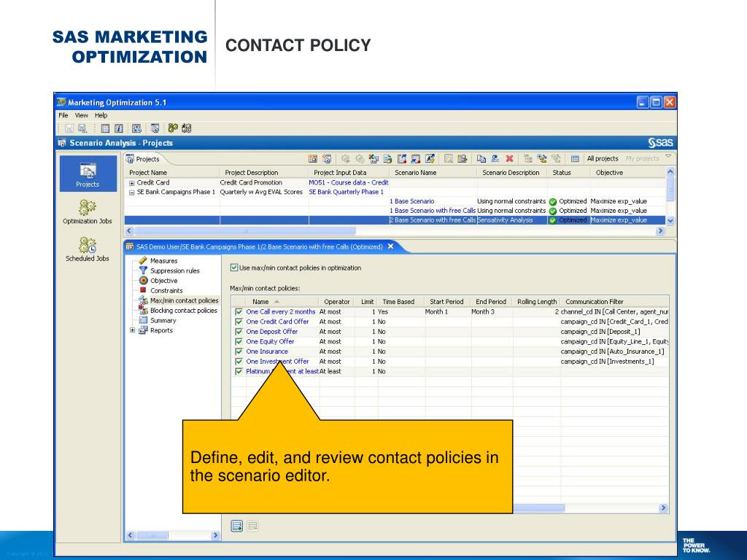Click the add contact policy icon
The image size is (747, 560).
click(x=237, y=526)
